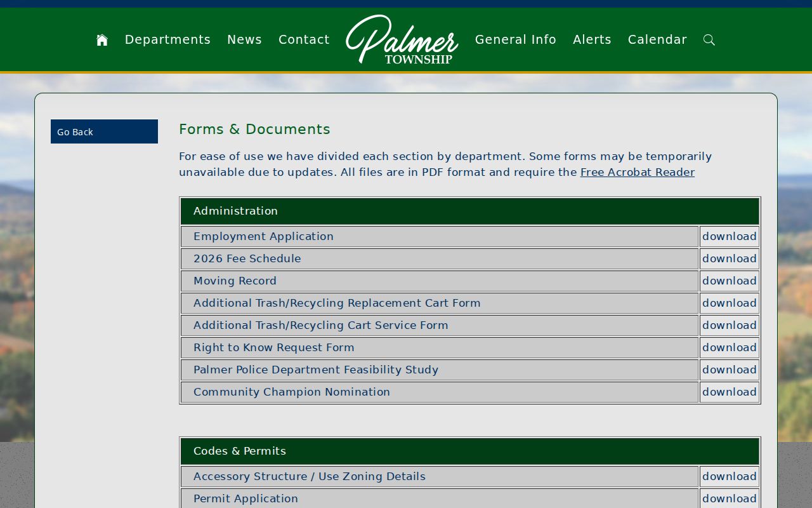Click the Palmer Township logo
Viewport: 812px width, 508px height.
(402, 39)
